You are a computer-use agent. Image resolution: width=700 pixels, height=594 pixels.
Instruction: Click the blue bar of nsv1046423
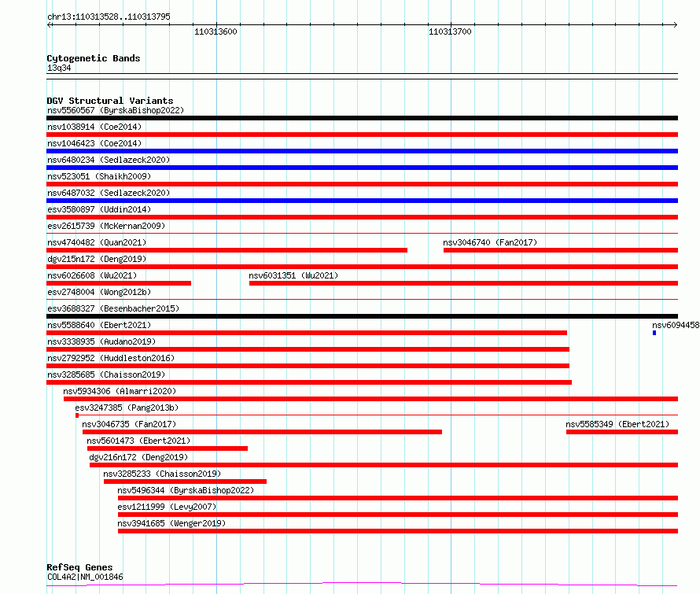362,151
